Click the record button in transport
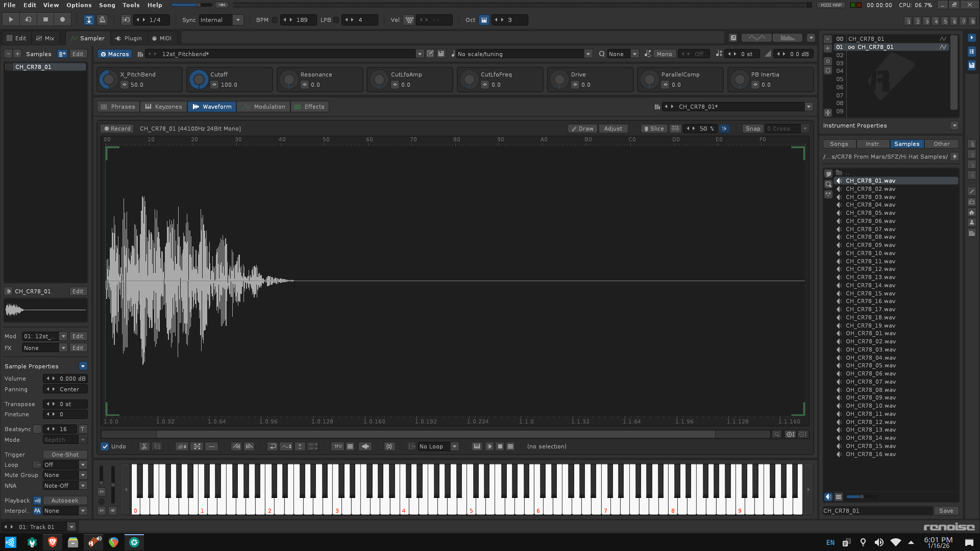Screen dimensions: 980x551 [x=62, y=19]
